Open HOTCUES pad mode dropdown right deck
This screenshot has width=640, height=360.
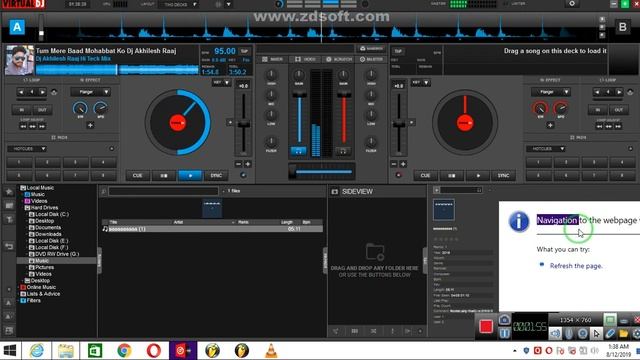click(546, 149)
